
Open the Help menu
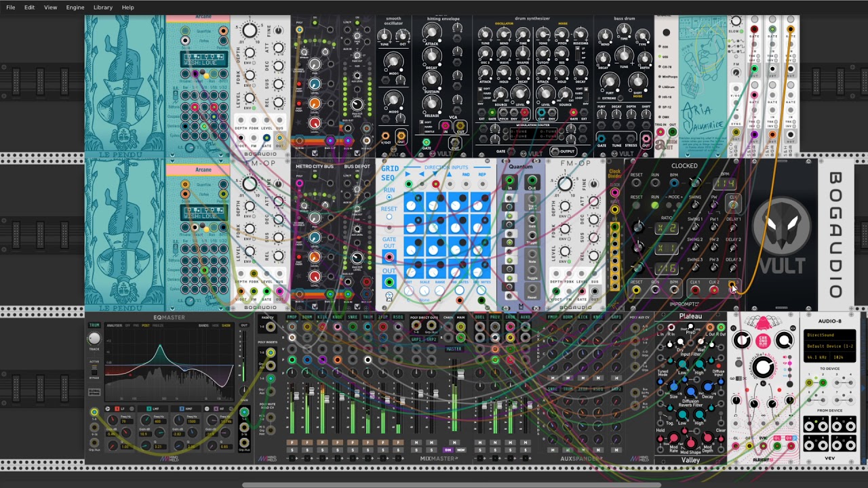tap(127, 7)
